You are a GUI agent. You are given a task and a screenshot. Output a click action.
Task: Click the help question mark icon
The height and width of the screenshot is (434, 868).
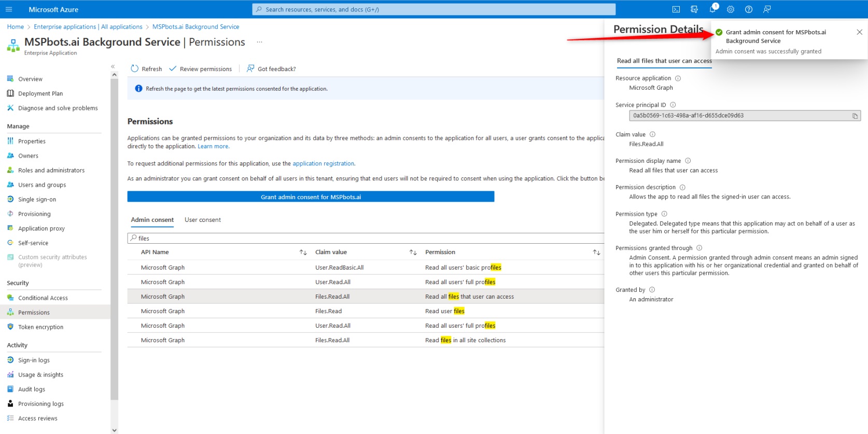(749, 9)
